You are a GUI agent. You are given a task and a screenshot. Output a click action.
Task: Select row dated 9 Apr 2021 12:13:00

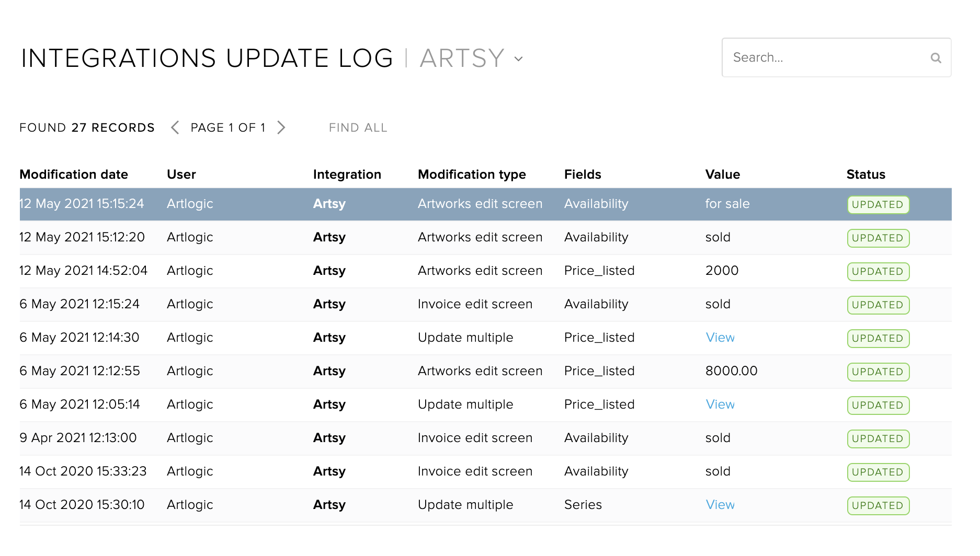485,438
